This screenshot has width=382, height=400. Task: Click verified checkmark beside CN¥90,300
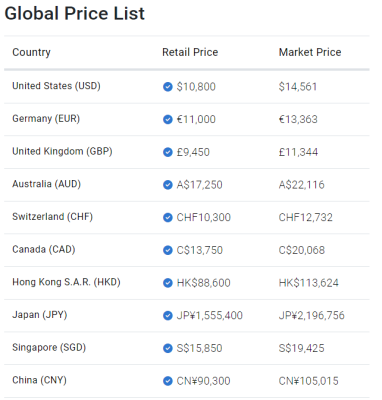pyautogui.click(x=168, y=381)
